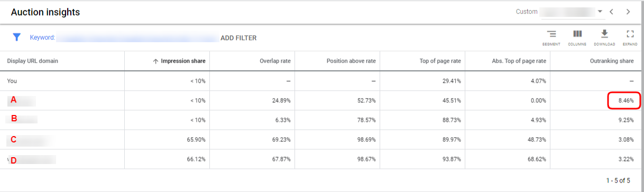Click the blue filter funnel icon

16,37
